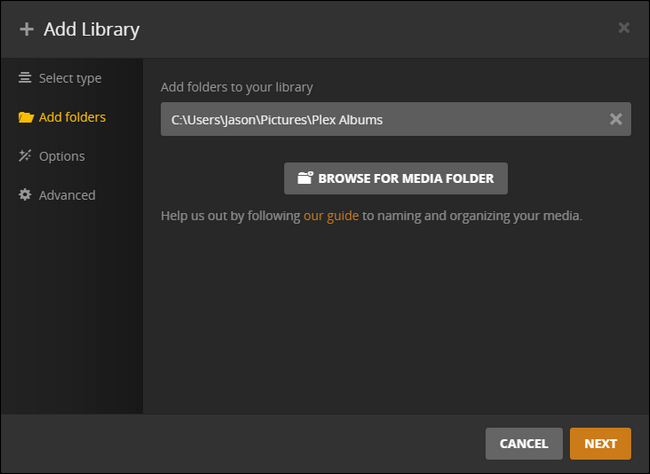Click the 'Add folders to your library' label

[x=245, y=87]
